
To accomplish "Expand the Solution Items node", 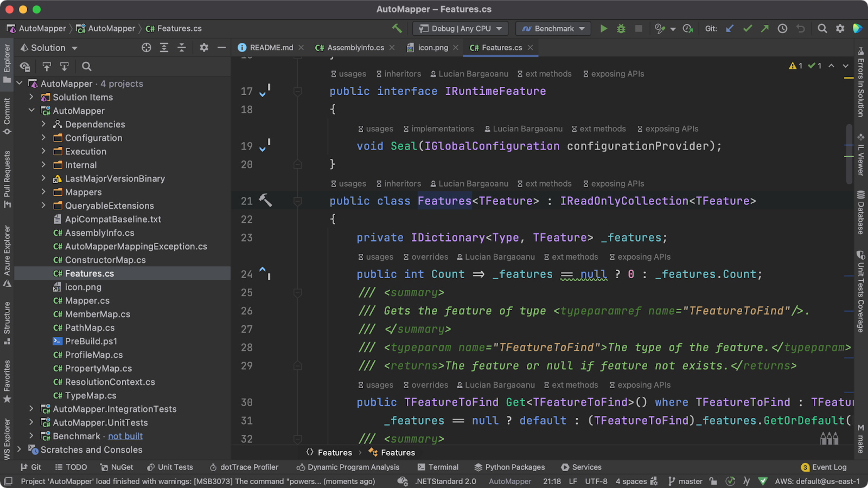I will tap(31, 97).
